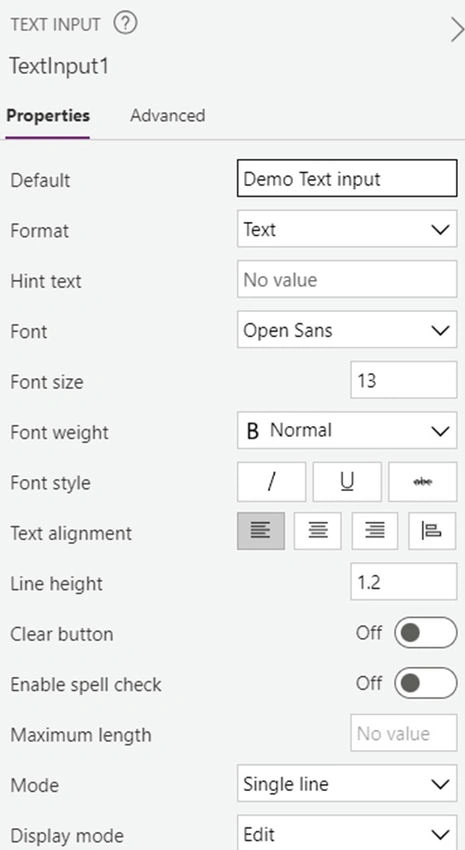Turn on the Clear button toggle
Screen dimensions: 465x850
[x=425, y=633]
